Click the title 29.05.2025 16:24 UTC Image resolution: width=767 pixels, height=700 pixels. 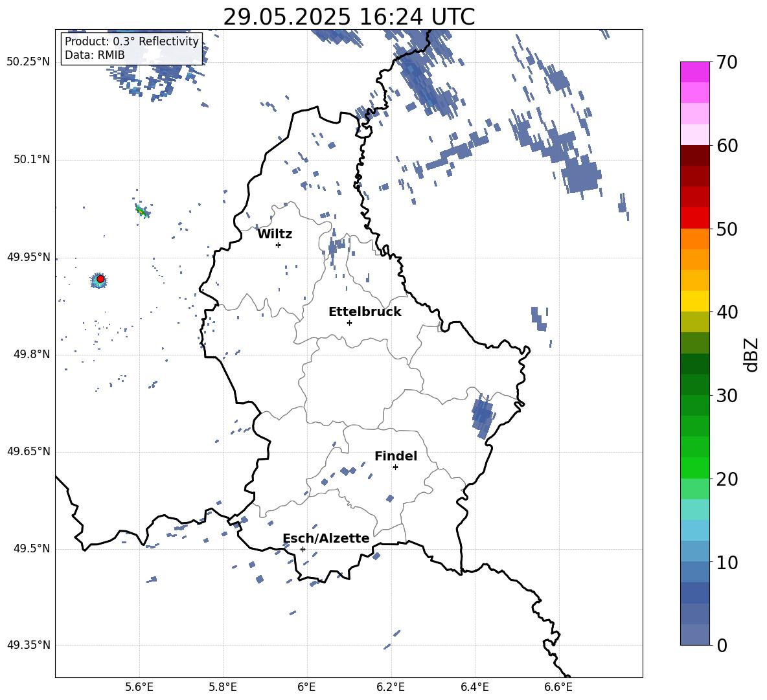(349, 17)
